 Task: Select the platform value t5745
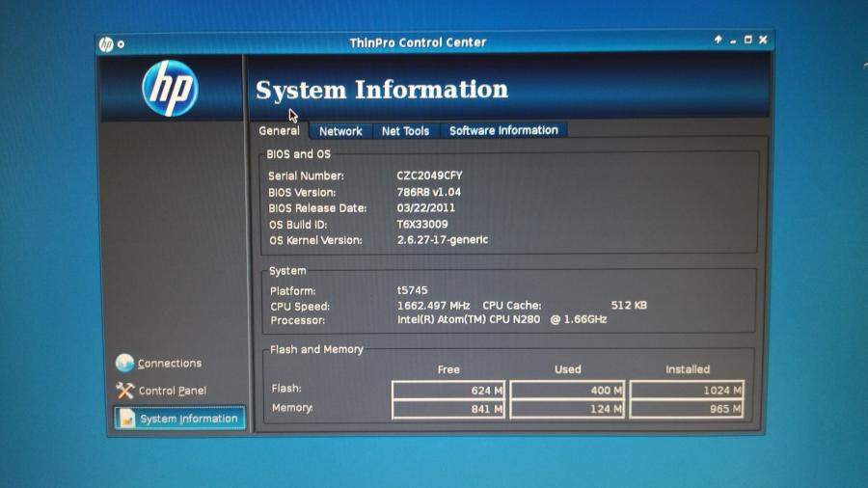412,290
